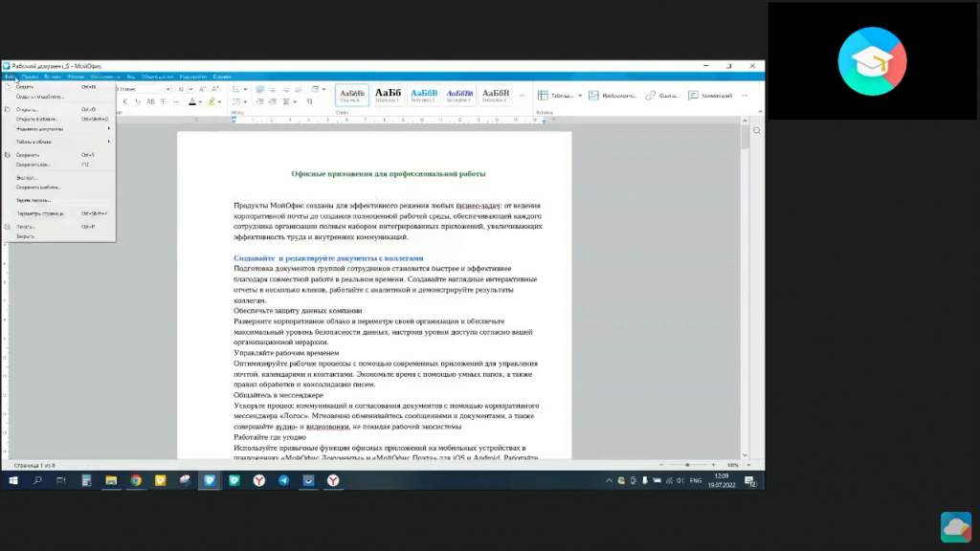This screenshot has width=980, height=551.
Task: Open Google Chrome from the taskbar
Action: (x=136, y=480)
